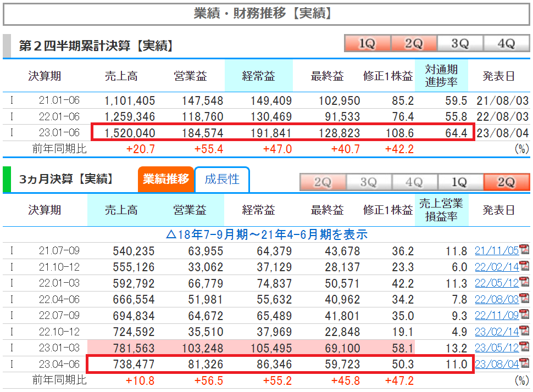Click the period label 21.01-06
Image resolution: width=533 pixels, height=392 pixels.
click(59, 100)
